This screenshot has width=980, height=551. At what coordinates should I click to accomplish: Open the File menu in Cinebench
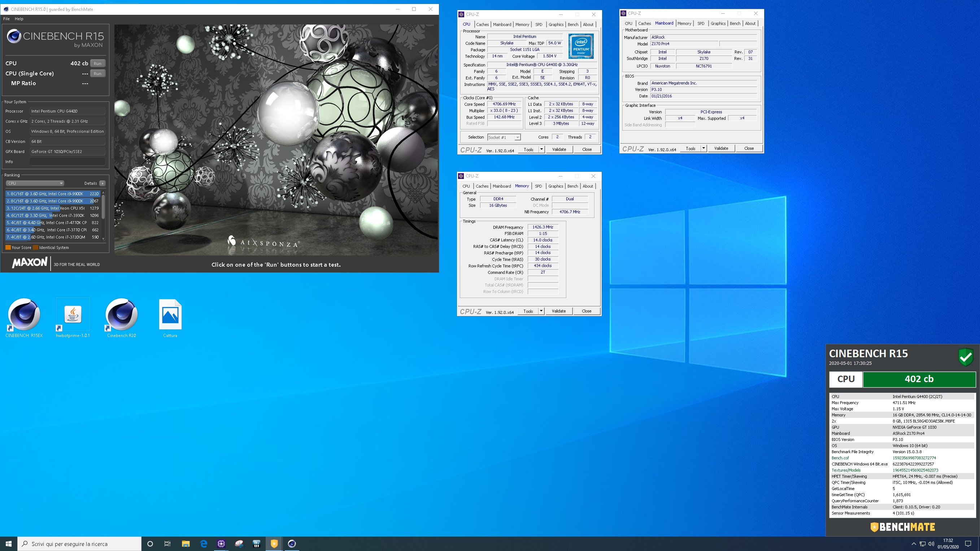point(6,19)
